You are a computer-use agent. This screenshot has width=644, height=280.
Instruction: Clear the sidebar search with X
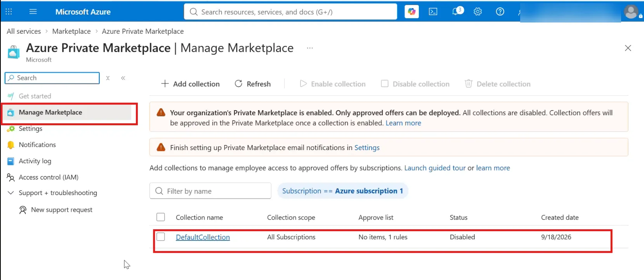[108, 78]
